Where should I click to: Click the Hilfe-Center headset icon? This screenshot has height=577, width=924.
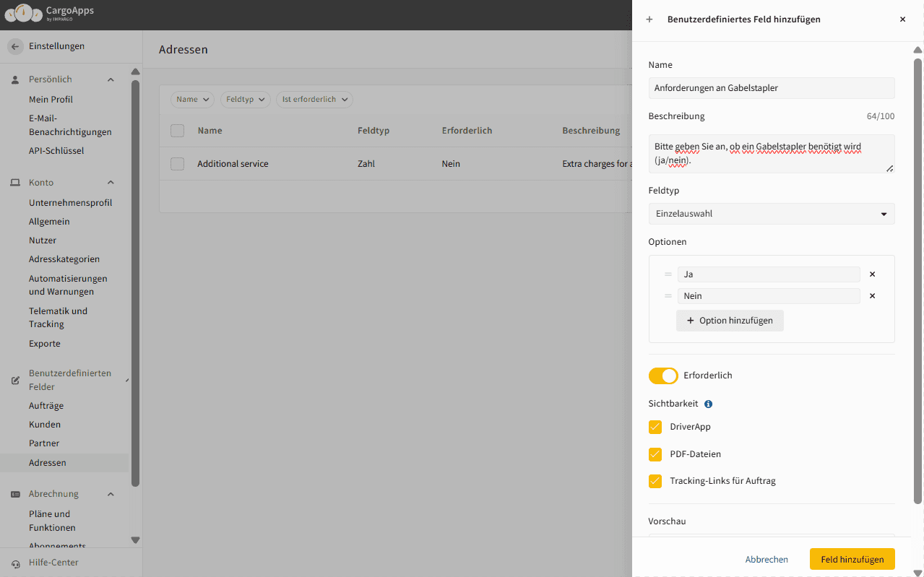pos(16,563)
